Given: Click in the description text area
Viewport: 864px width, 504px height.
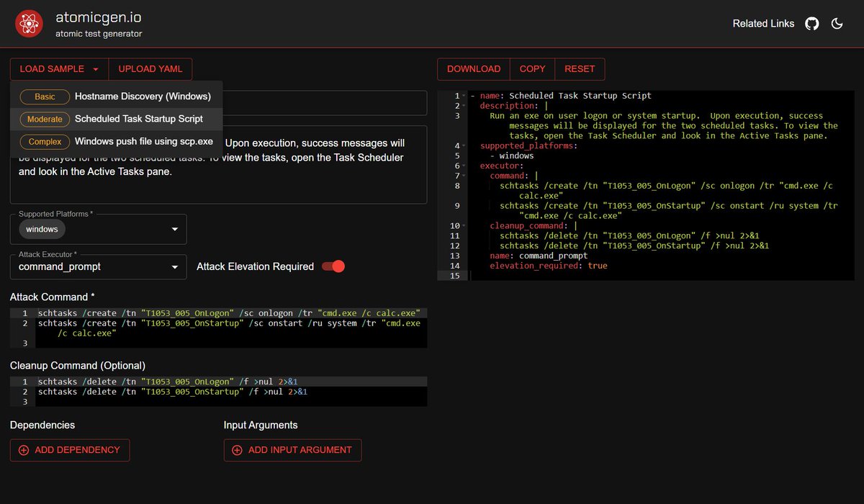Looking at the screenshot, I should pyautogui.click(x=218, y=164).
